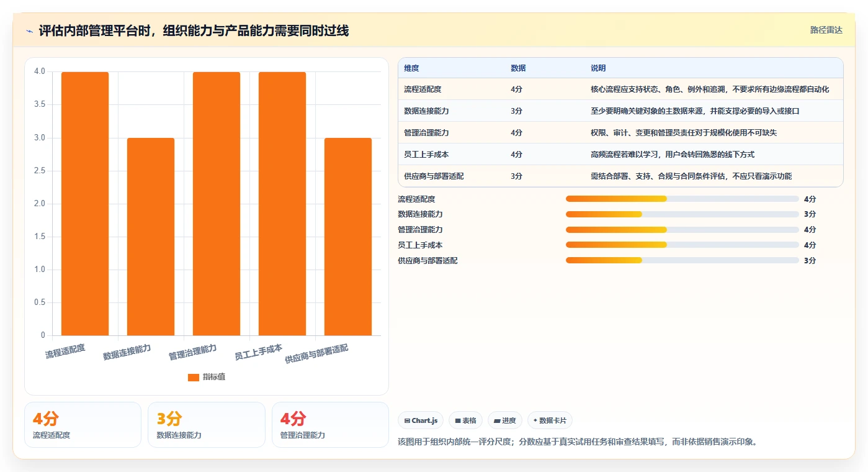Click 员工上手成本 cell in the table
The width and height of the screenshot is (868, 472).
coord(426,155)
